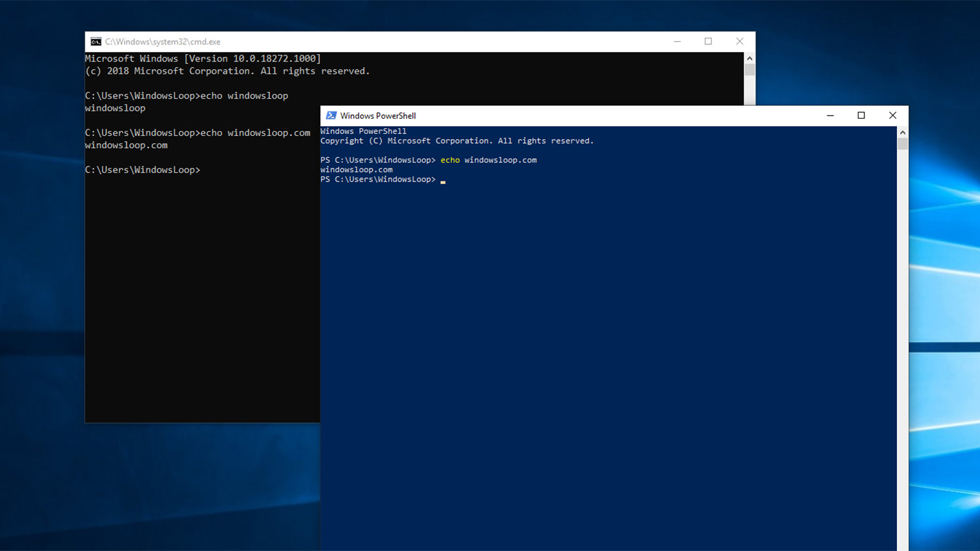Minimize the cmd.exe window
The height and width of the screenshot is (551, 980).
point(677,41)
